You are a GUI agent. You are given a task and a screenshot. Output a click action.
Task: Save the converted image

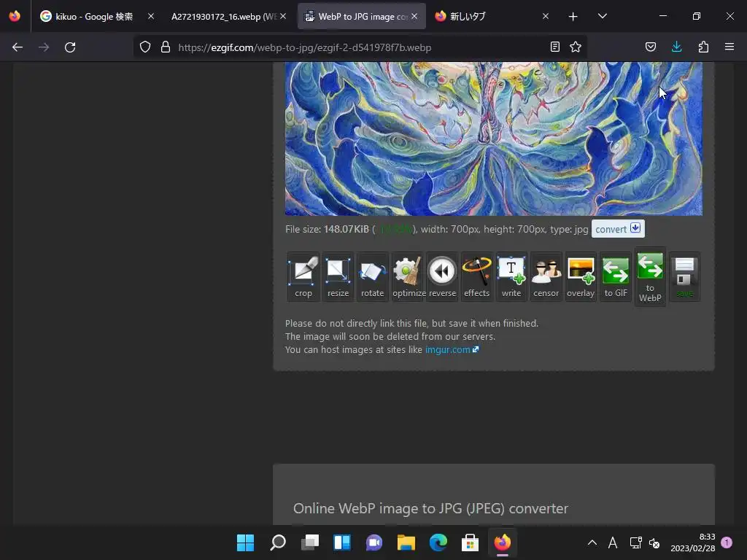(x=684, y=277)
